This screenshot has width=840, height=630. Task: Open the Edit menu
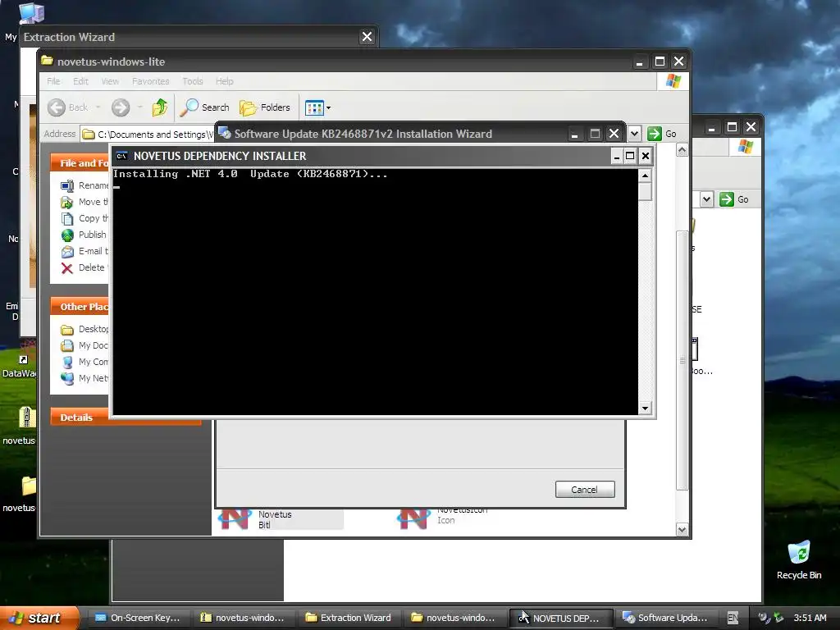point(81,81)
